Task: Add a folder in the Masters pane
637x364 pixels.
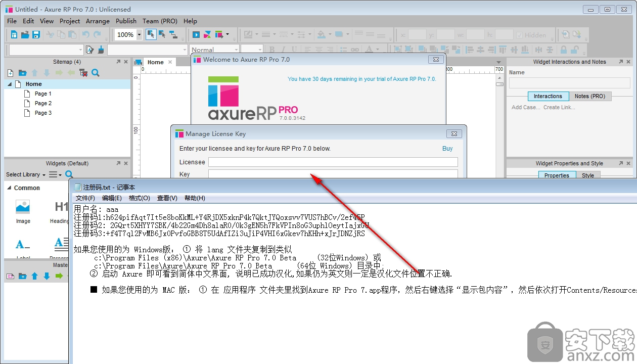Action: pos(22,276)
